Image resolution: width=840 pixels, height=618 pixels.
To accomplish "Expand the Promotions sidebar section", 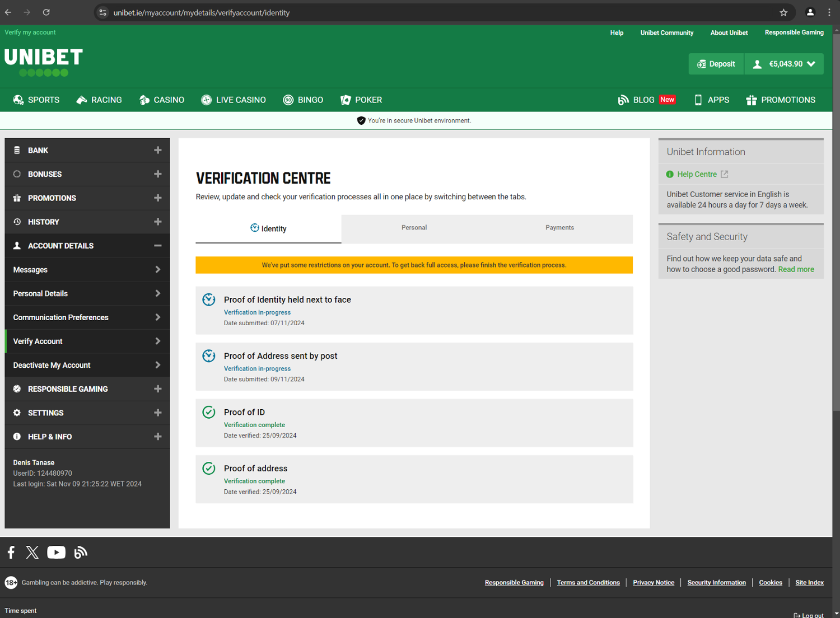I will [x=87, y=198].
